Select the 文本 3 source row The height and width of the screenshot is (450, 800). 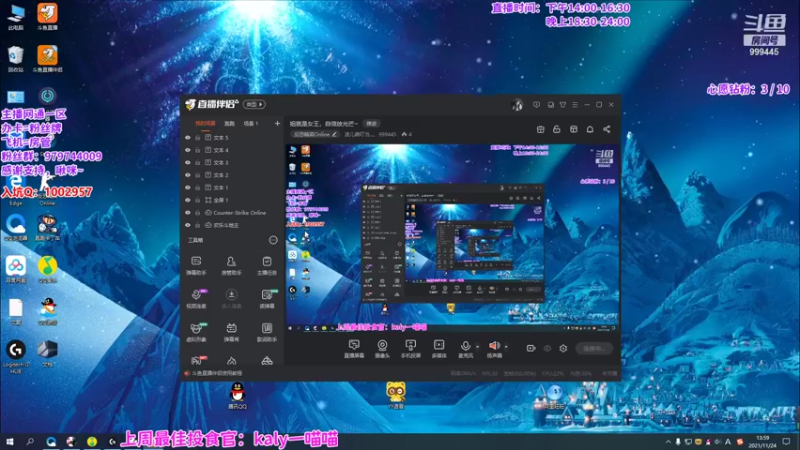click(x=233, y=163)
